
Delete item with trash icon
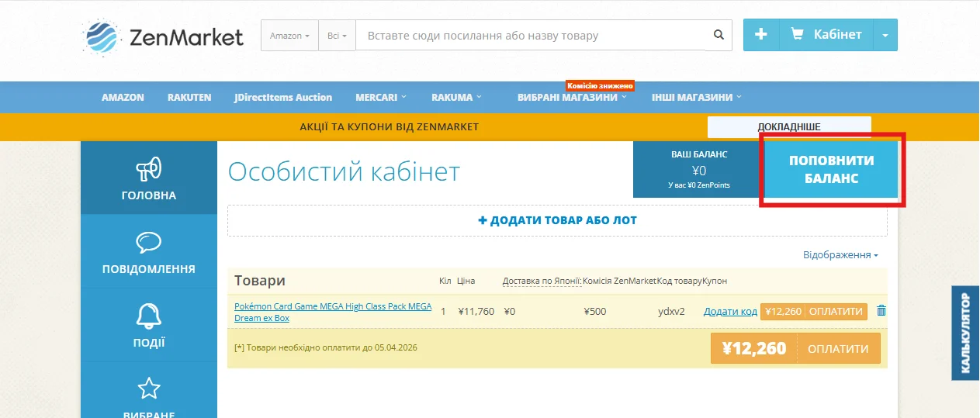881,310
